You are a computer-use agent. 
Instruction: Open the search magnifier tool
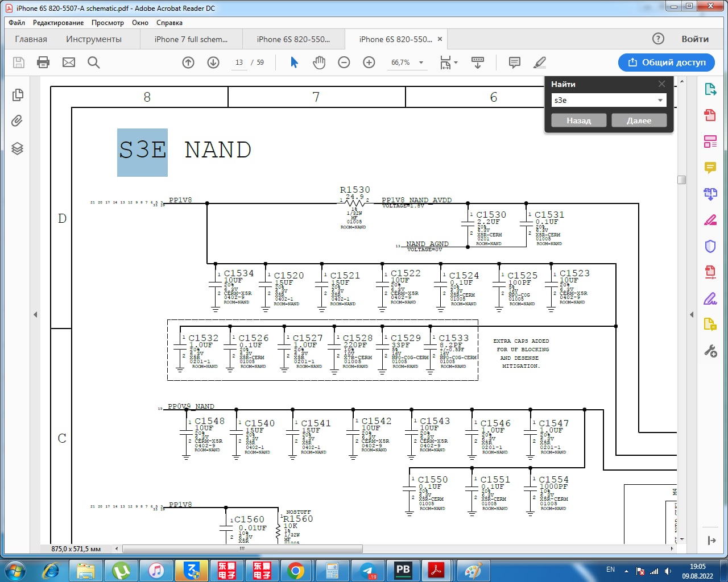(x=94, y=63)
